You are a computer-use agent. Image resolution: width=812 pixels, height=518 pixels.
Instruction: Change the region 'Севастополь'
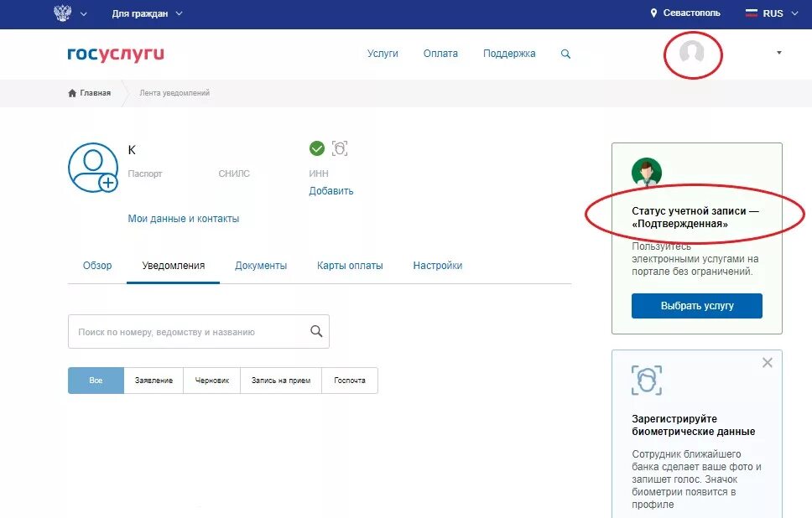[x=691, y=13]
